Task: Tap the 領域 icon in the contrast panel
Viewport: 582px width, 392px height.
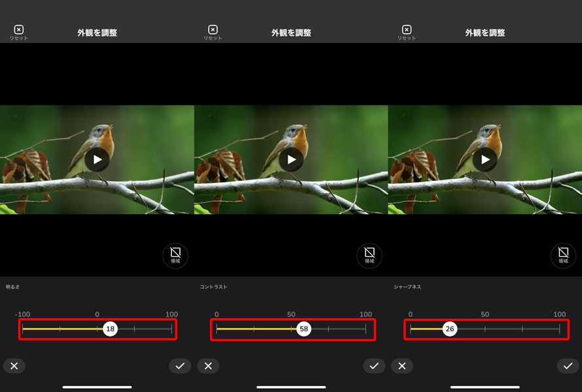Action: tap(369, 255)
